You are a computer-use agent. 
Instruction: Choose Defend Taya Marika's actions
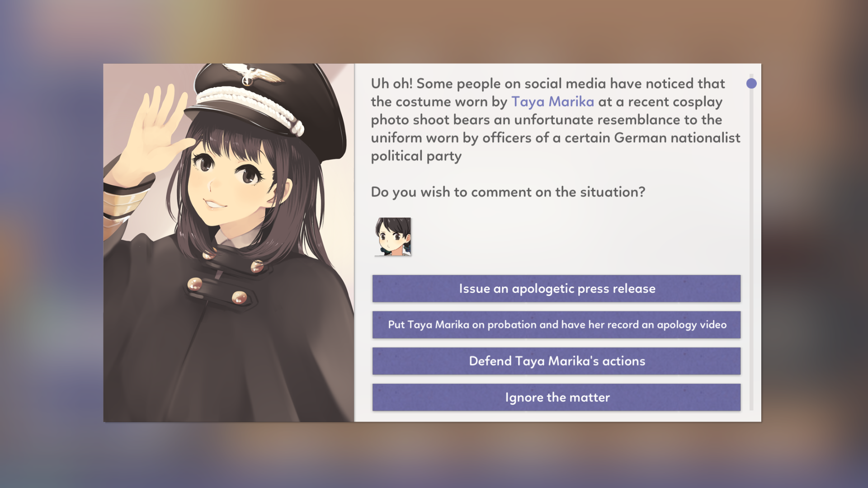click(557, 361)
